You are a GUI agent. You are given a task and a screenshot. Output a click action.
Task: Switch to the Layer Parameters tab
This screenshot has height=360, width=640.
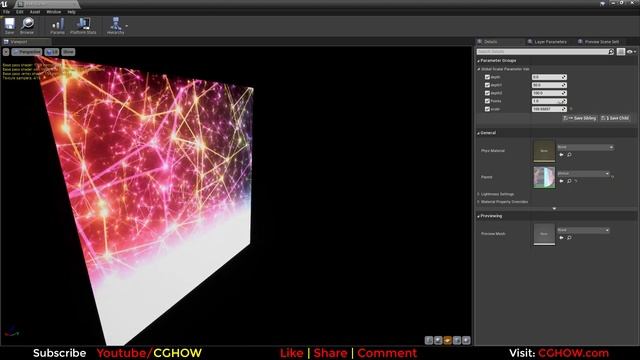coord(550,42)
